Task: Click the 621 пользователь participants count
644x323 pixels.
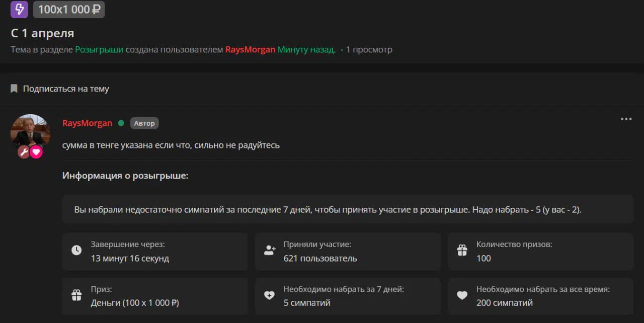Action: [x=320, y=259]
